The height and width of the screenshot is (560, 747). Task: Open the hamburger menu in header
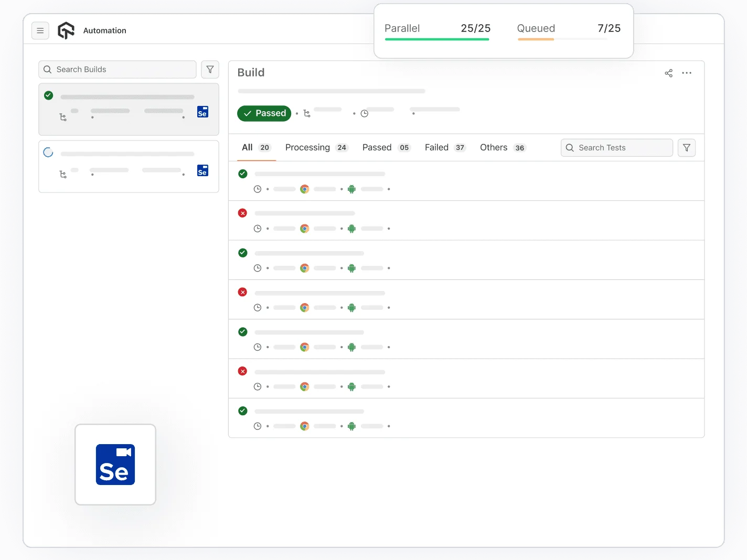40,31
